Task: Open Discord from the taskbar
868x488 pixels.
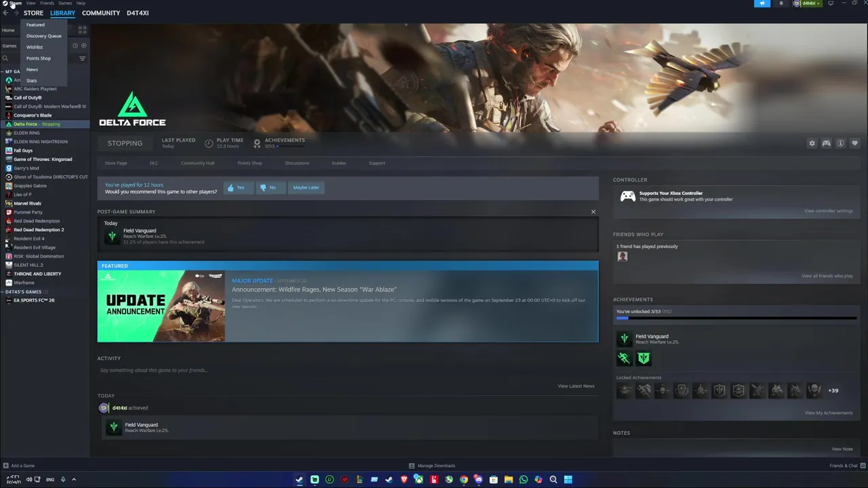Action: tap(479, 479)
